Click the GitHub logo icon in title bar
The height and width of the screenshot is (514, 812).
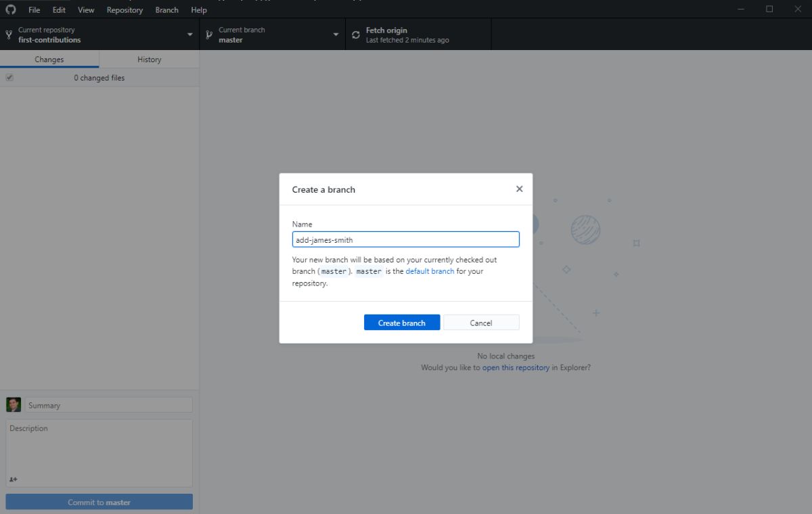click(11, 9)
